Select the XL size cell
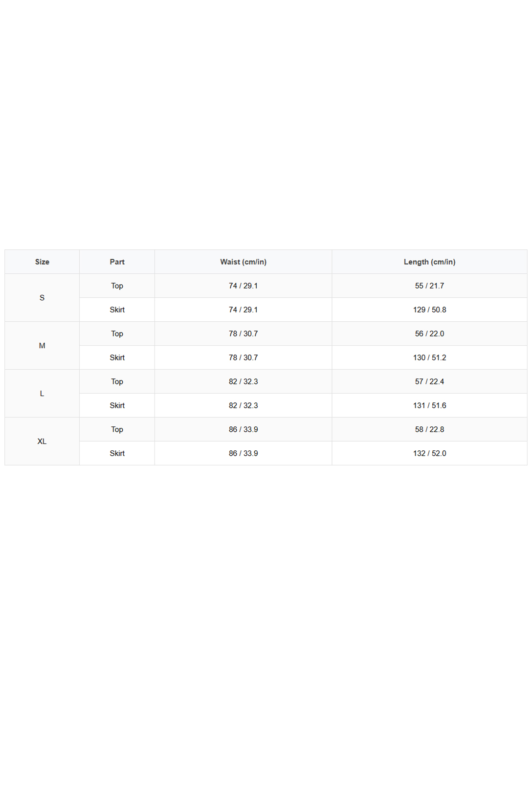The image size is (532, 798). 42,442
